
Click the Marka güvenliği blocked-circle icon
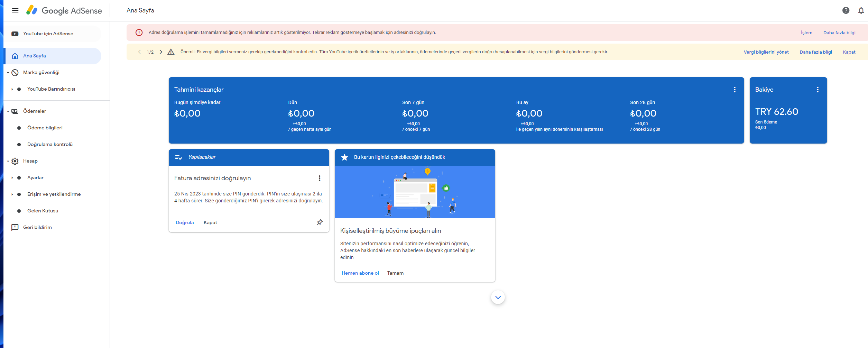15,73
